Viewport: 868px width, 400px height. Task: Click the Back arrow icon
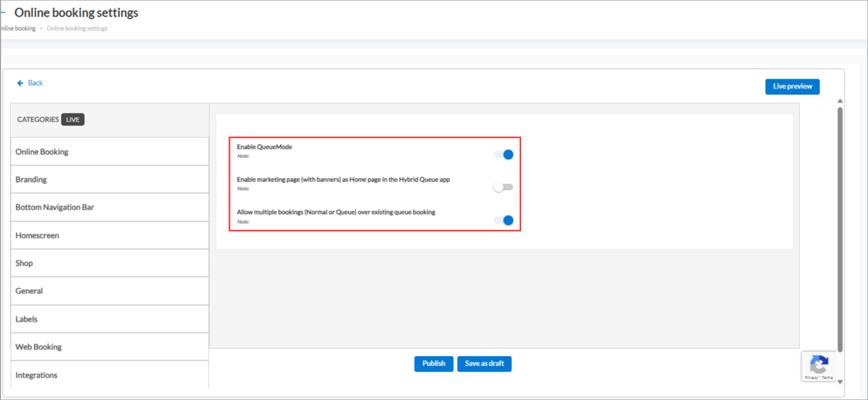tap(20, 83)
